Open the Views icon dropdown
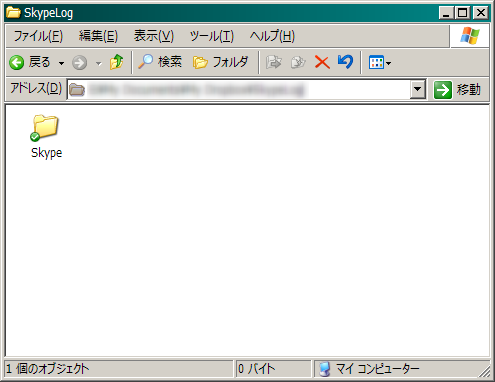The height and width of the screenshot is (382, 495). [380, 62]
